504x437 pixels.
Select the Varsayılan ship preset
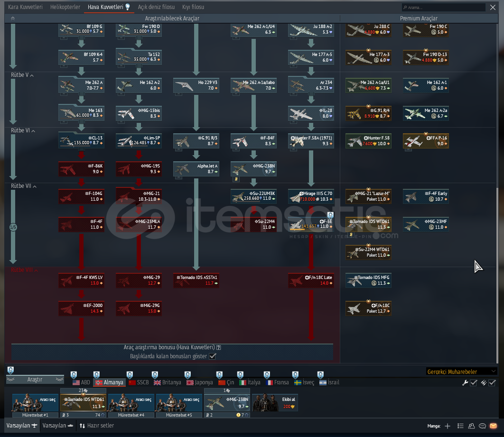click(x=58, y=426)
